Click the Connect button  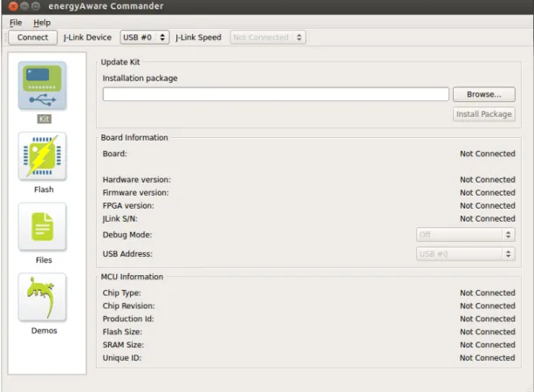pyautogui.click(x=32, y=38)
